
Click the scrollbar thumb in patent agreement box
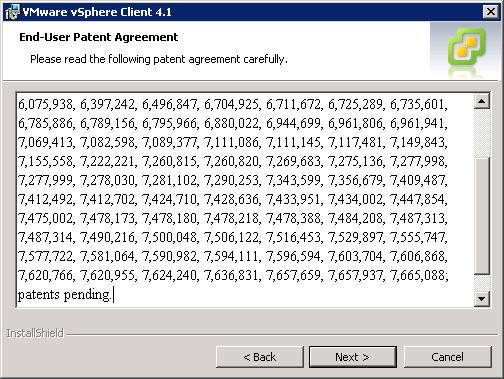coord(482,216)
